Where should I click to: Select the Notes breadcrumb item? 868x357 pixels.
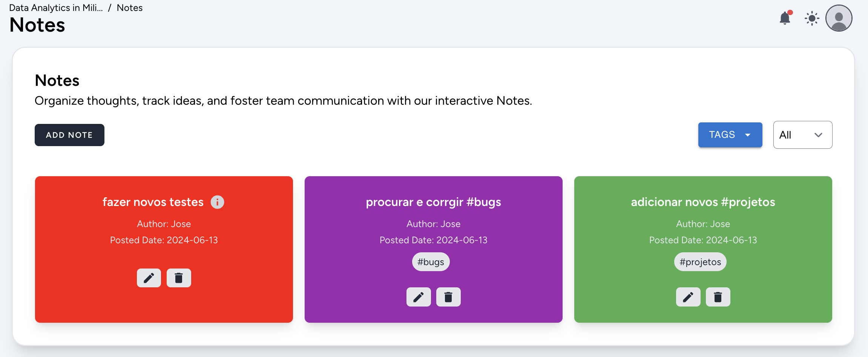(130, 8)
